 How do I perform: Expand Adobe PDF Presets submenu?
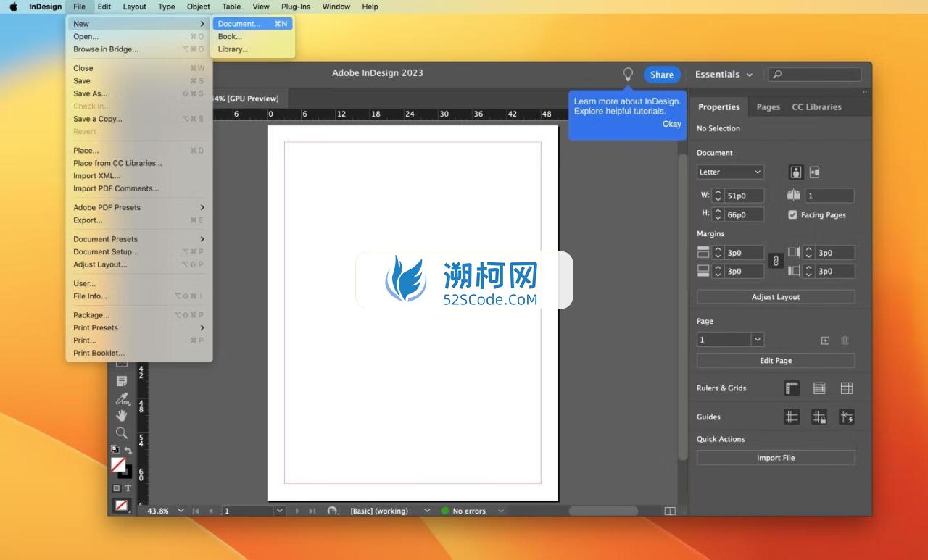tap(138, 207)
